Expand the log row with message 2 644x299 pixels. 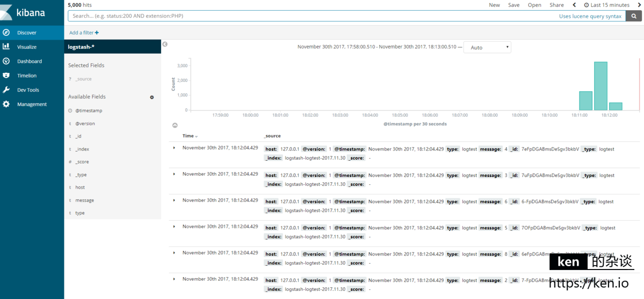point(174,279)
